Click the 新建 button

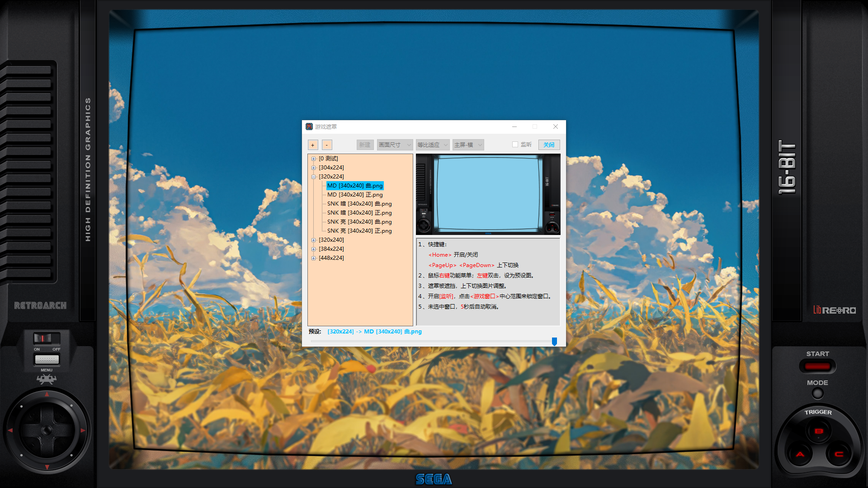365,145
